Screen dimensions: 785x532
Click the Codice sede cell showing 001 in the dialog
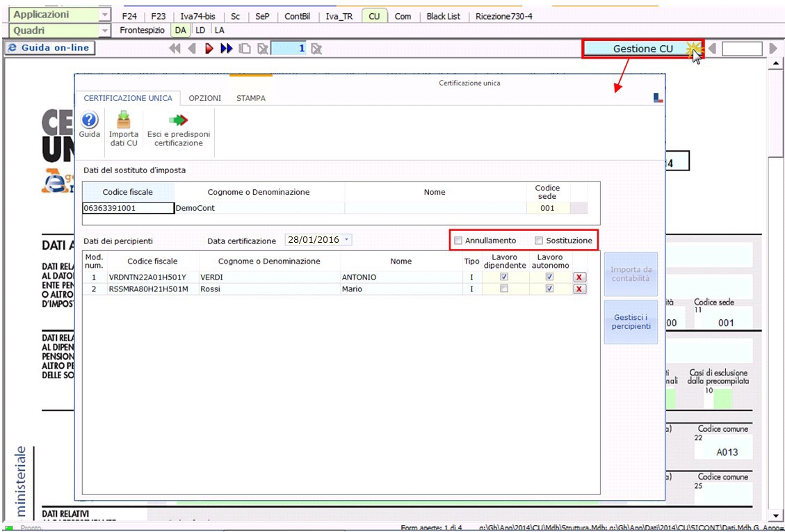tap(548, 208)
